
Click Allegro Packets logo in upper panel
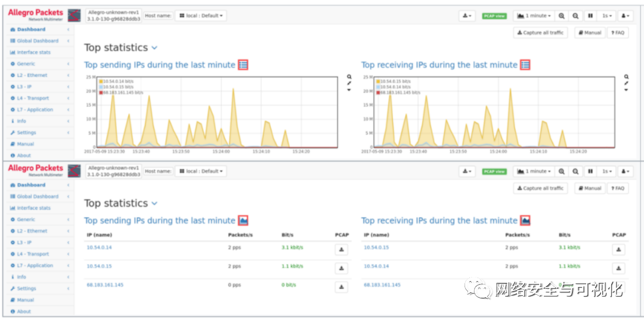(x=36, y=14)
